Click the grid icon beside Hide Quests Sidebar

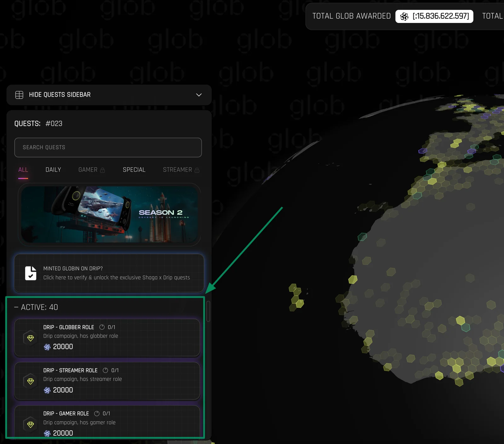(19, 95)
